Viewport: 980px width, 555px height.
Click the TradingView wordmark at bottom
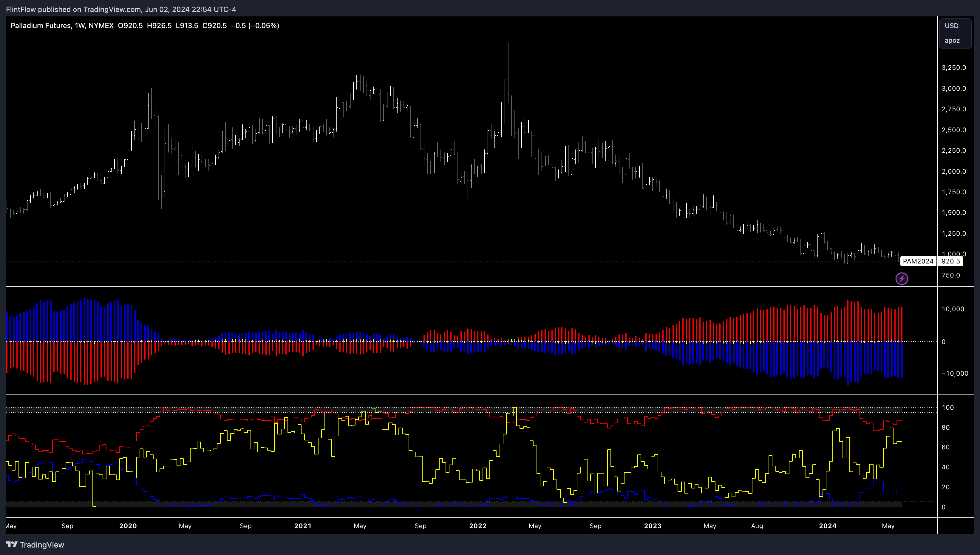(x=42, y=545)
